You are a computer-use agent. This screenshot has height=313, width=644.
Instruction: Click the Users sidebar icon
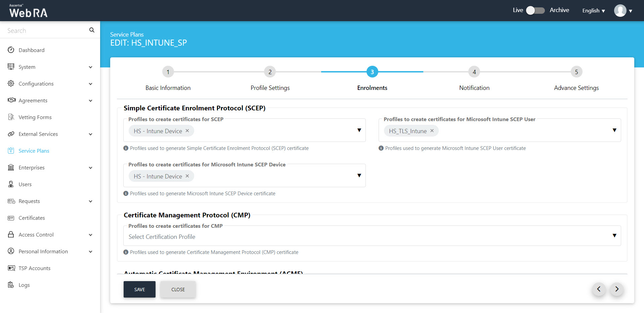tap(11, 184)
